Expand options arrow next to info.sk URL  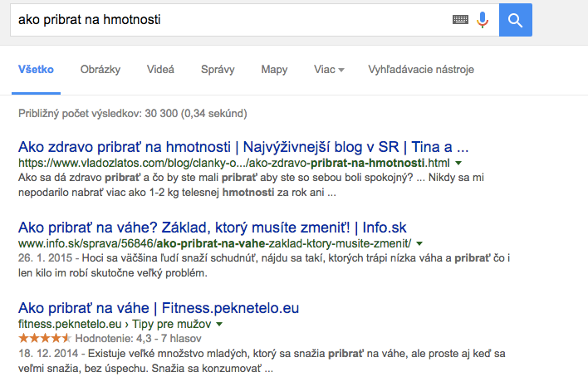coord(419,243)
